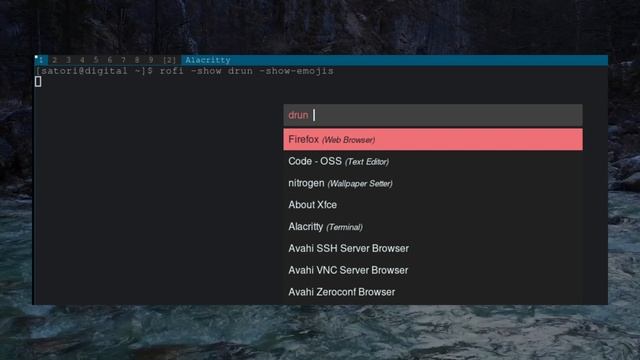Launch Code - OSS text editor
This screenshot has width=640, height=360.
tap(433, 162)
